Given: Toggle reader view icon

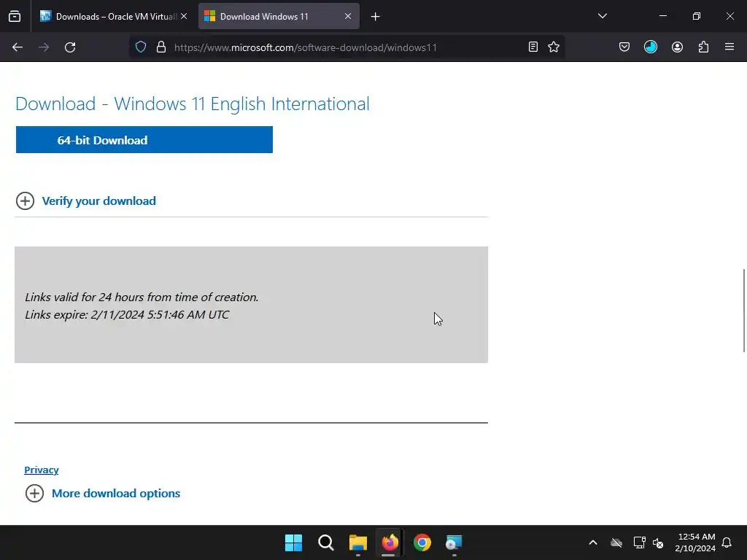Looking at the screenshot, I should pyautogui.click(x=533, y=47).
